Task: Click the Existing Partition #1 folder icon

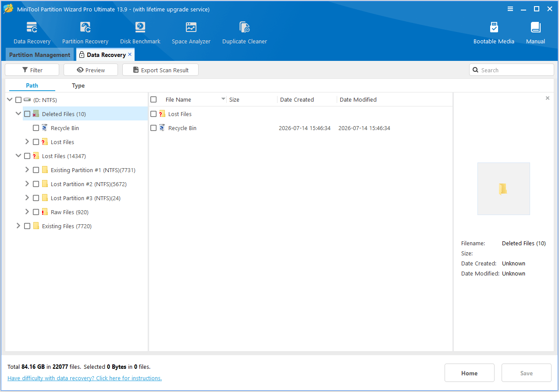Action: 45,170
